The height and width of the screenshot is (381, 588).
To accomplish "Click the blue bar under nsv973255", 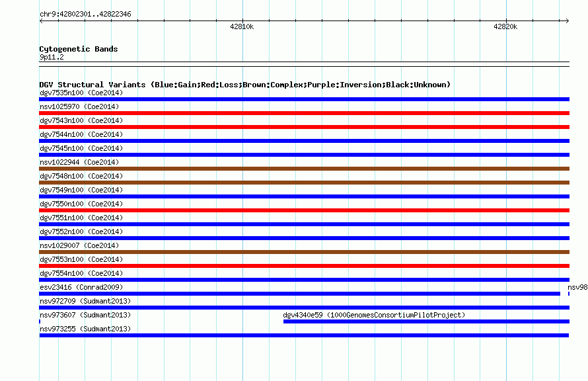I will click(x=304, y=335).
